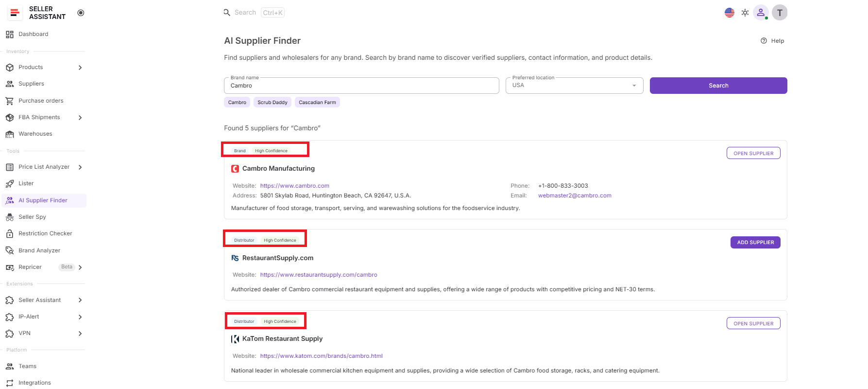Click the Suppliers people icon
Screen dimensions: 868x389
coord(10,84)
